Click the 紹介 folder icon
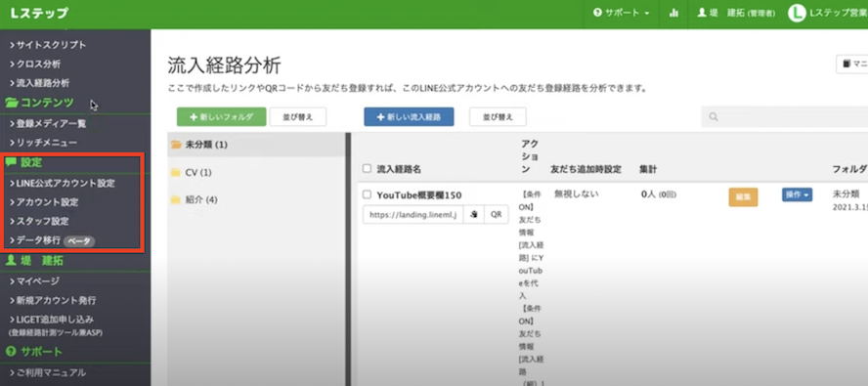The image size is (868, 386). pyautogui.click(x=176, y=200)
